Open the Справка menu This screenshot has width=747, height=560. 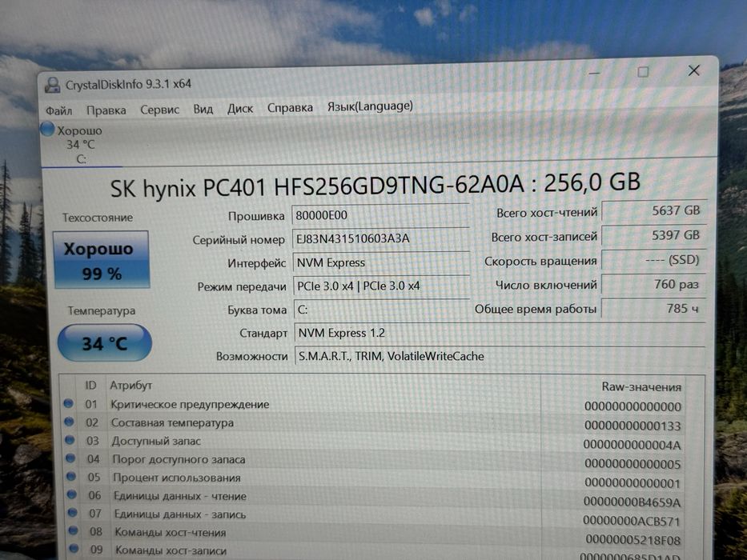pyautogui.click(x=290, y=108)
